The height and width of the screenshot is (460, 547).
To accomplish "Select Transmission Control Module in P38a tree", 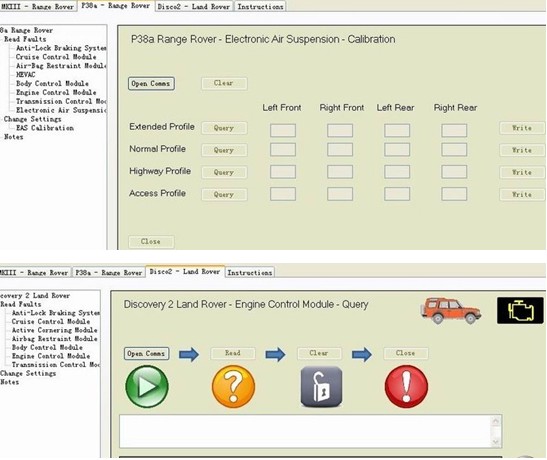I will pos(61,101).
